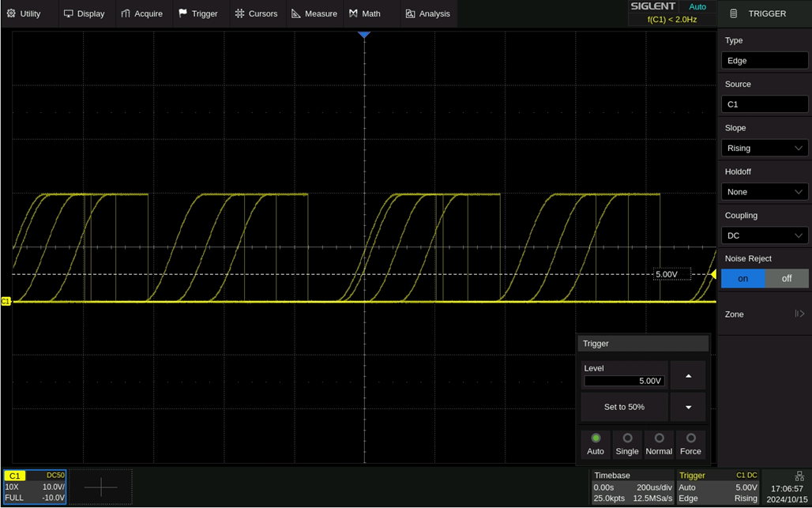Open the Math menu
The height and width of the screenshot is (508, 812).
[x=364, y=13]
